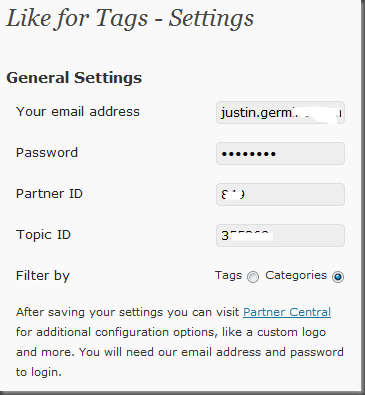The image size is (365, 395).
Task: Click the 'to login.' text
Action: (39, 372)
